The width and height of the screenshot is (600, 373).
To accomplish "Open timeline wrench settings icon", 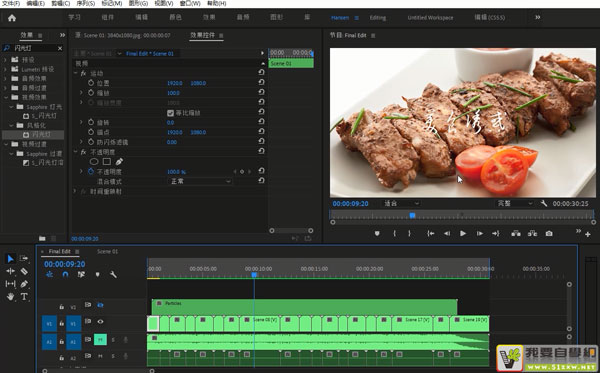I will (113, 274).
